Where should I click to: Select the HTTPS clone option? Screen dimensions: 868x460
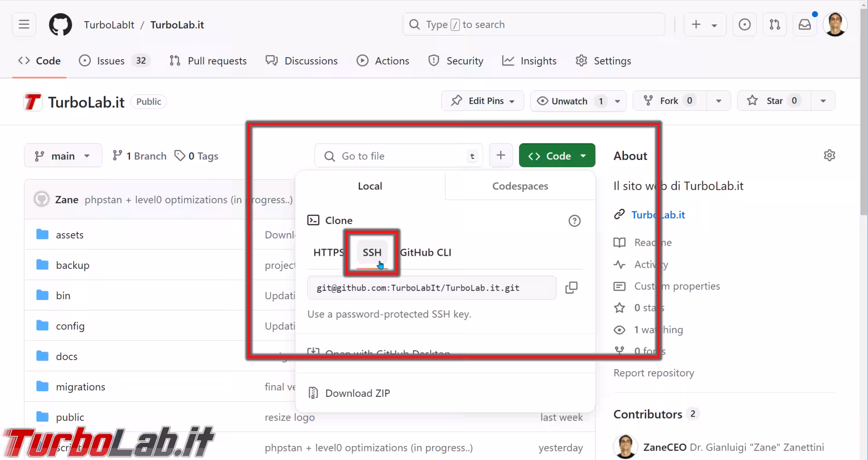329,252
